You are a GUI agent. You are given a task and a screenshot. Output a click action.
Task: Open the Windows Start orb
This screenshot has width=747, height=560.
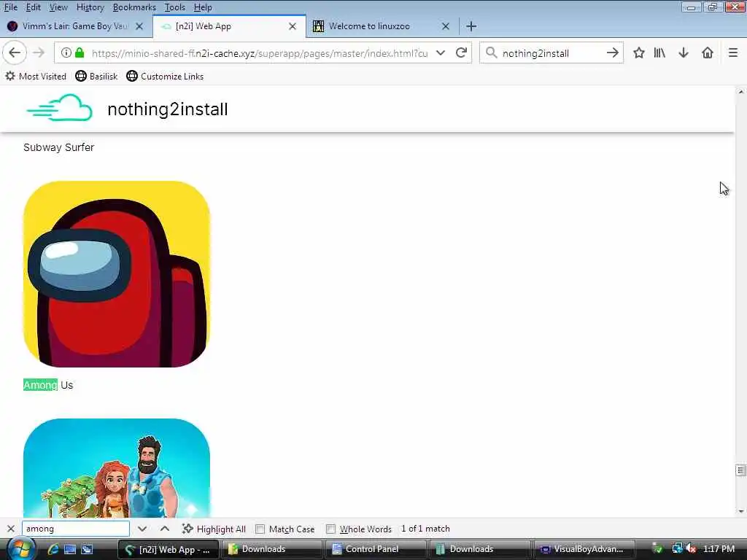coord(20,548)
